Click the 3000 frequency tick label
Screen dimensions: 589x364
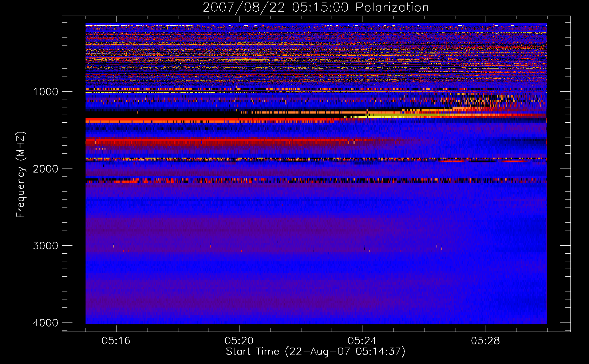pyautogui.click(x=46, y=246)
